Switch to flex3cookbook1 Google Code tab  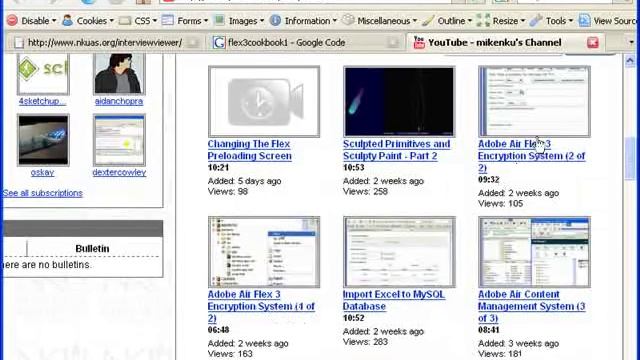[x=287, y=42]
